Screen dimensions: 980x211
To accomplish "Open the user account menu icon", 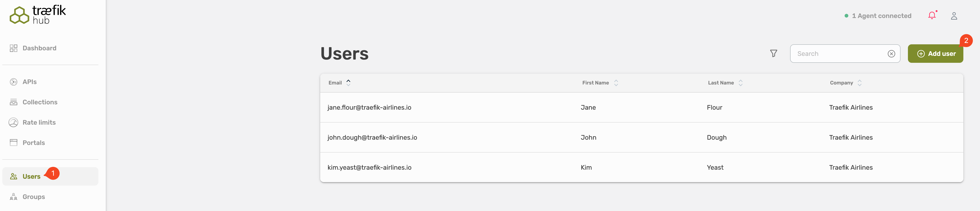I will tap(954, 16).
